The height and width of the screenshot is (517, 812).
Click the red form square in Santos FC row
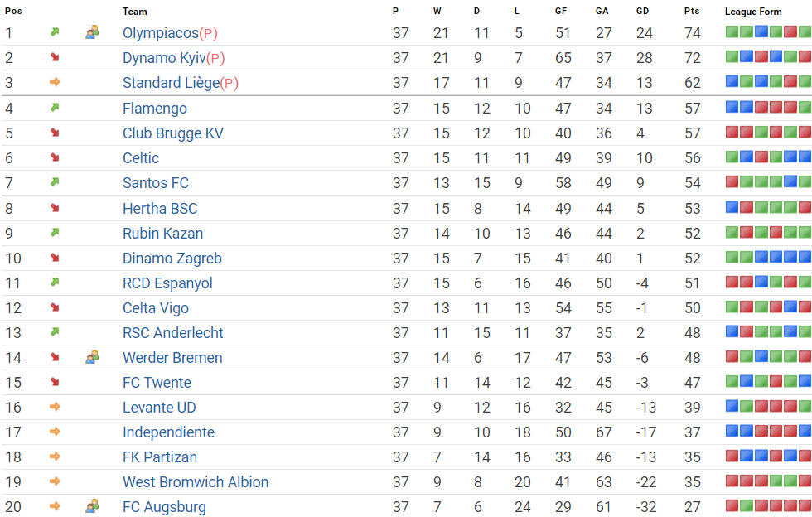[x=732, y=181]
